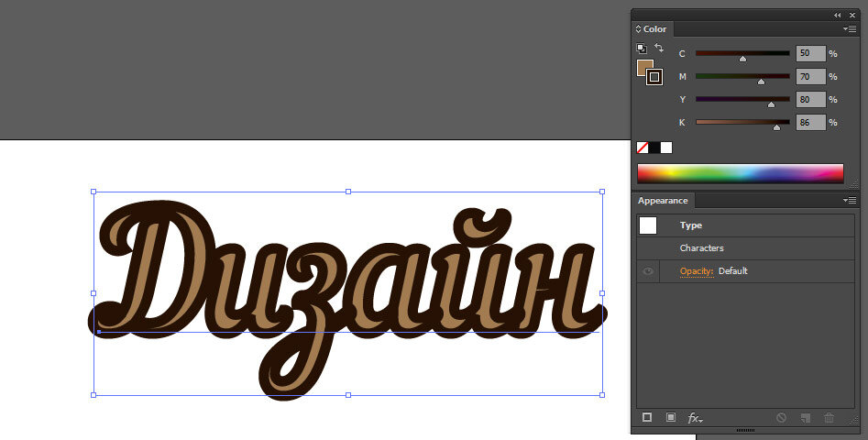Click the Default opacity value
Viewport: 868px width, 440px height.
(x=733, y=271)
